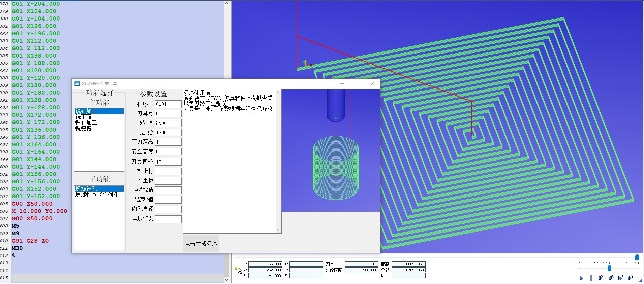The image size is (644, 284).
Task: Run simulation to next breakpoint circle icon
Action: (601, 278)
